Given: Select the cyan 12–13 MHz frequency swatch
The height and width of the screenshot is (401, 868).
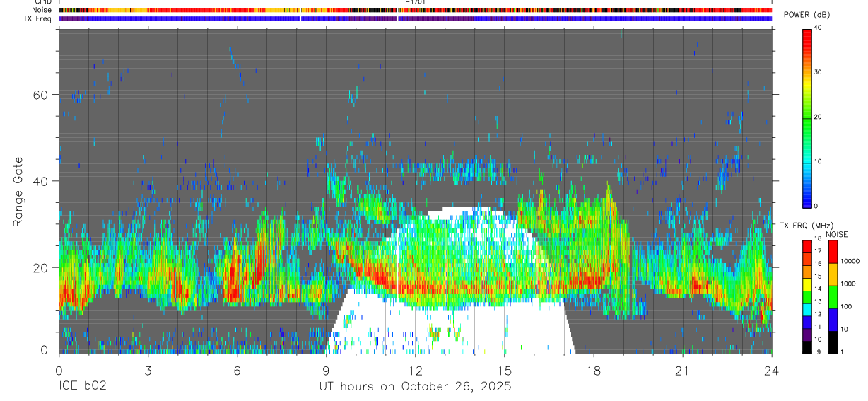Looking at the screenshot, I should tap(807, 309).
